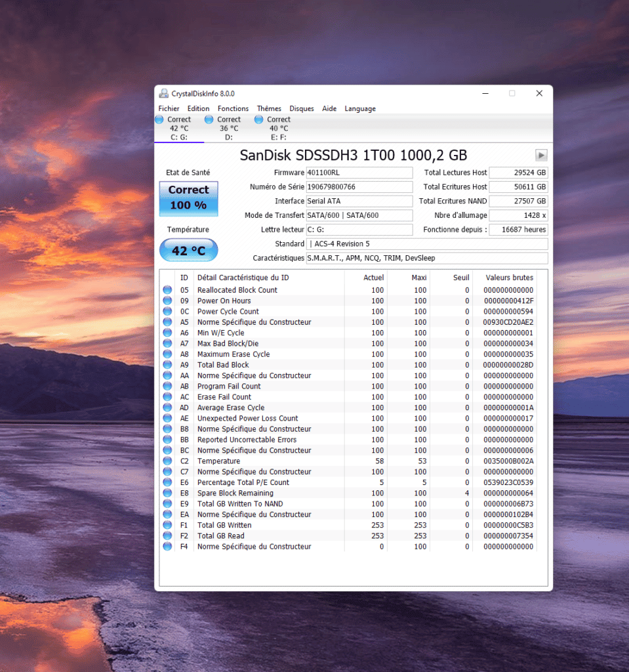The height and width of the screenshot is (672, 629).
Task: Open the Thèmes menu
Action: click(x=269, y=108)
